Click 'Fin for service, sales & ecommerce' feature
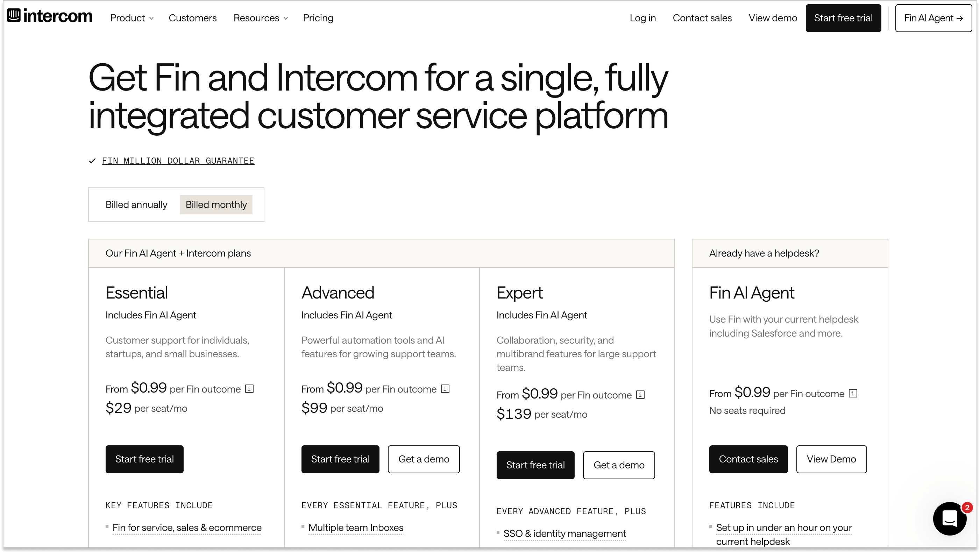The image size is (980, 553). 187,527
